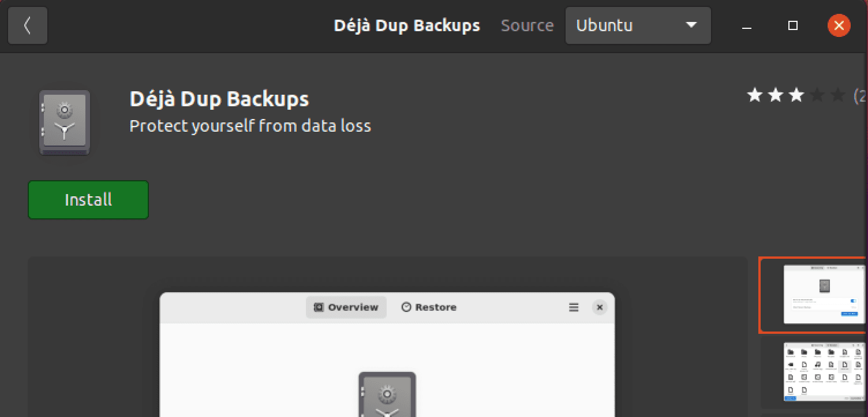Click the Overview camera icon in the screenshot
This screenshot has width=868, height=417.
tap(317, 307)
